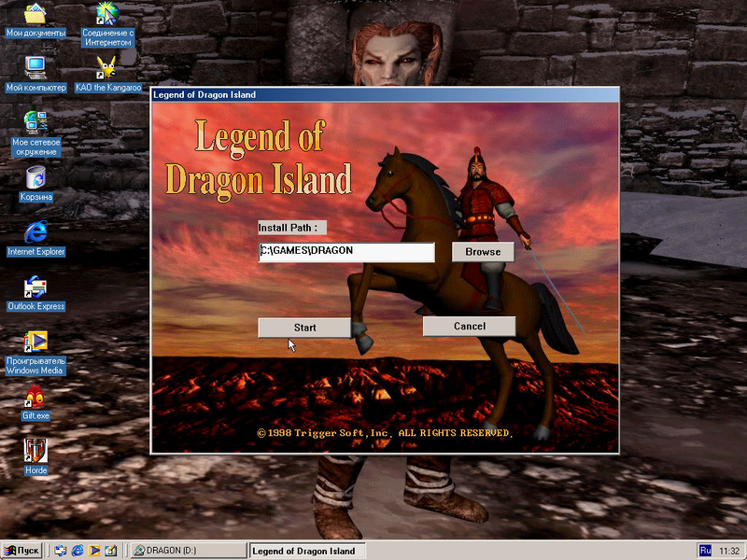Open the Пуск start menu

pyautogui.click(x=21, y=551)
